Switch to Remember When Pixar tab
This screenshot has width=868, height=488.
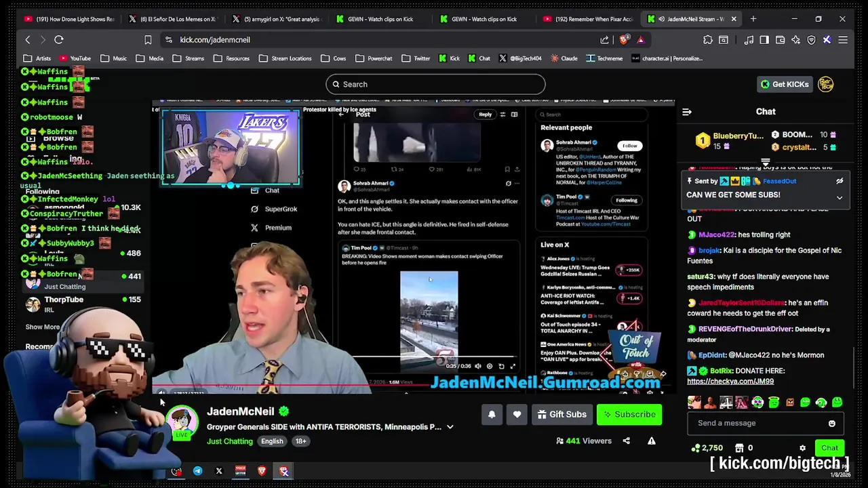[x=588, y=19]
